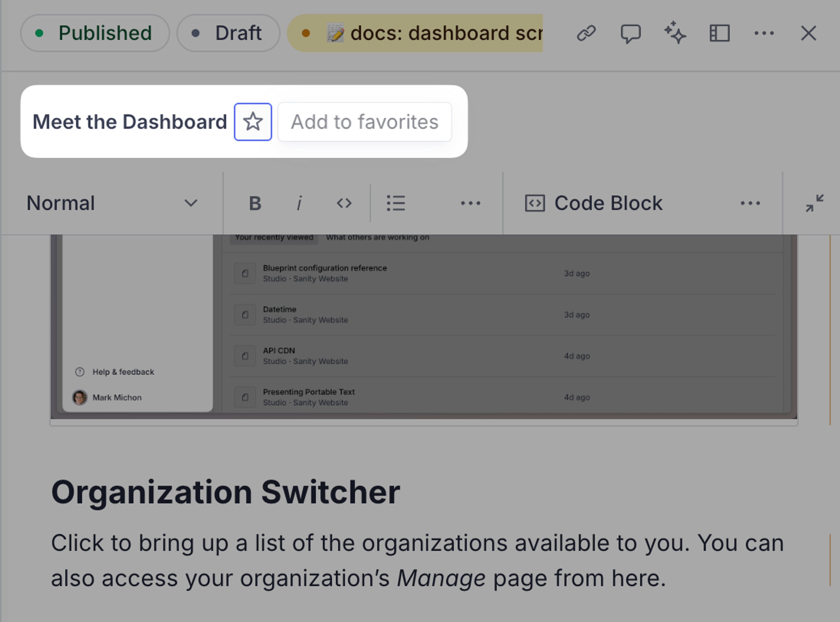Click Mark Michon name in screenshot
Screen dimensions: 840x622
(x=117, y=398)
